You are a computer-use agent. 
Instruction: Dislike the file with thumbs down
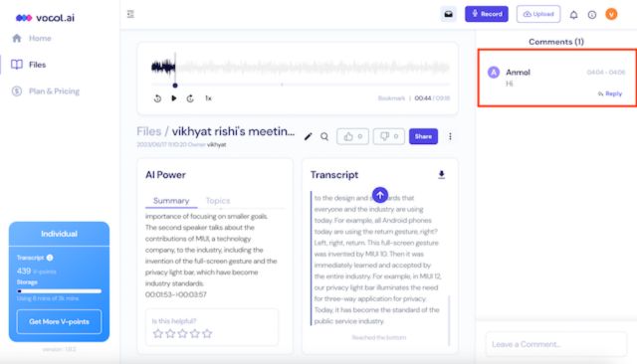tap(389, 136)
